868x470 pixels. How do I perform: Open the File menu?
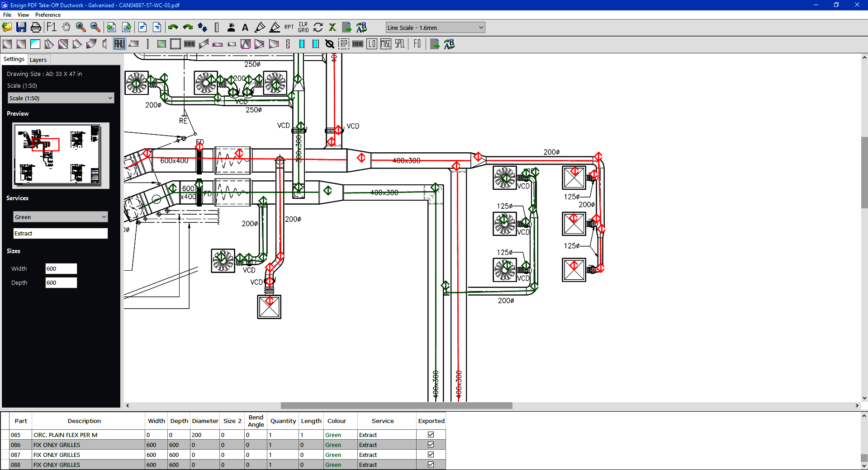coord(7,15)
